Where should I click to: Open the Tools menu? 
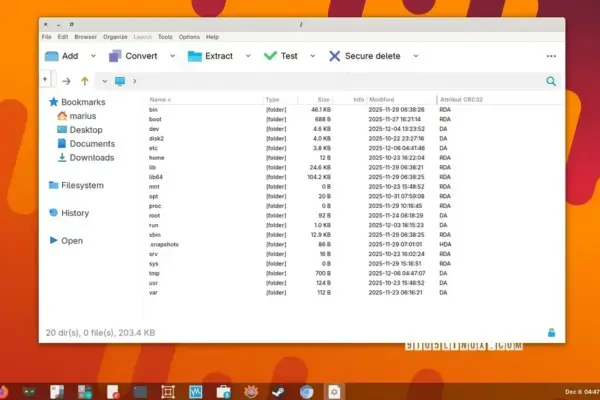165,37
